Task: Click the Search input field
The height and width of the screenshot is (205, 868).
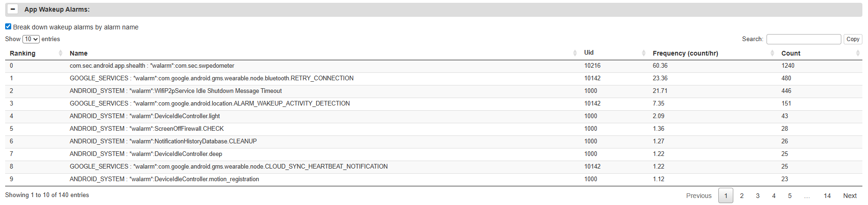Action: click(803, 39)
